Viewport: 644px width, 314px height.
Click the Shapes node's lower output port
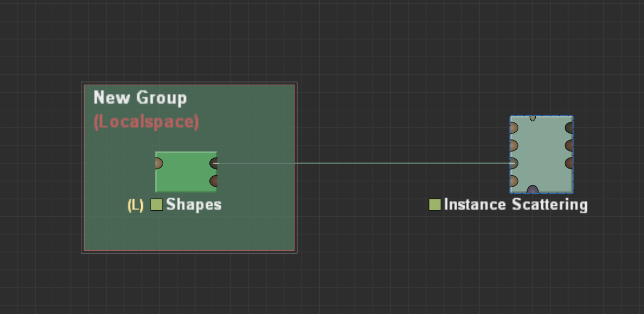point(214,181)
